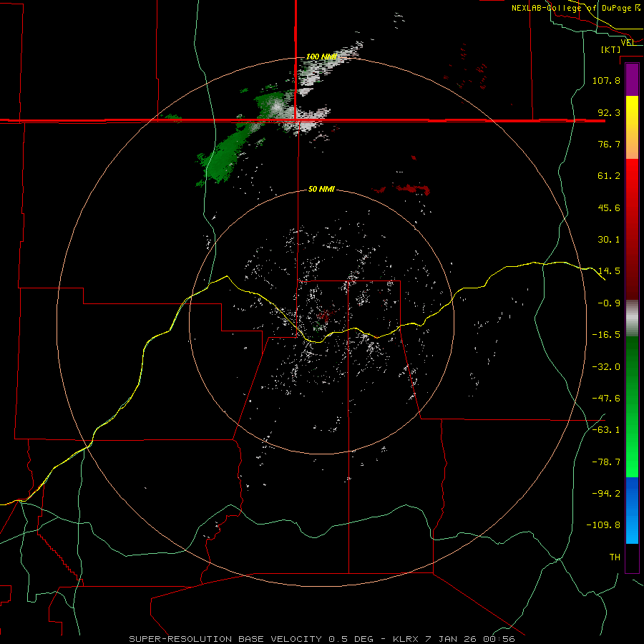Image resolution: width=644 pixels, height=644 pixels.
Task: Pick the bright green segment of the color bar
Action: pyautogui.click(x=632, y=456)
